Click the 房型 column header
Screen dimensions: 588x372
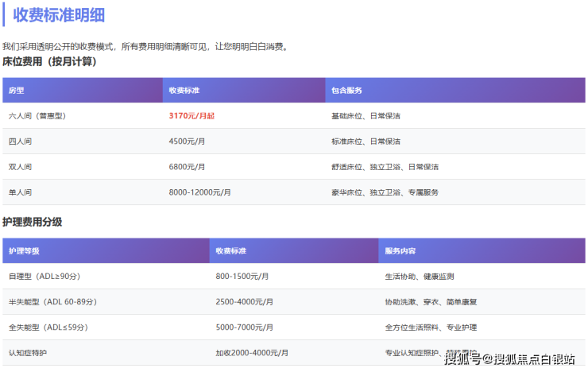(17, 91)
